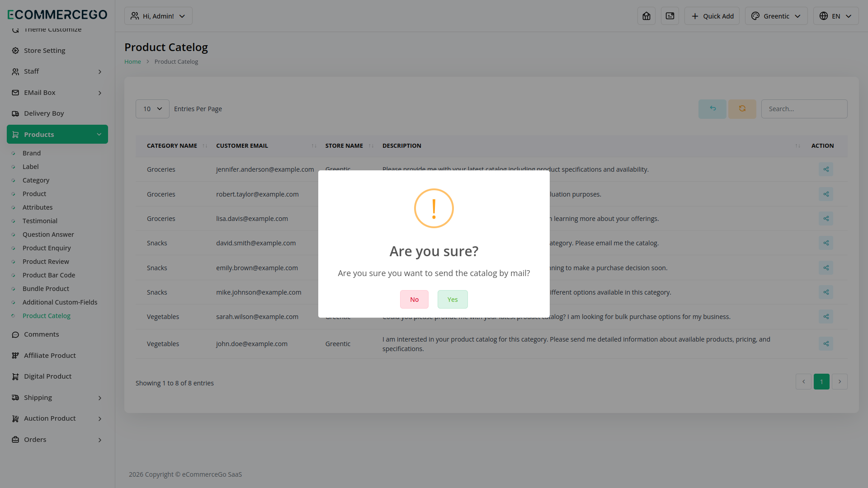Share catalog for sarah.wilson@example.com row
The height and width of the screenshot is (488, 868).
click(x=826, y=317)
